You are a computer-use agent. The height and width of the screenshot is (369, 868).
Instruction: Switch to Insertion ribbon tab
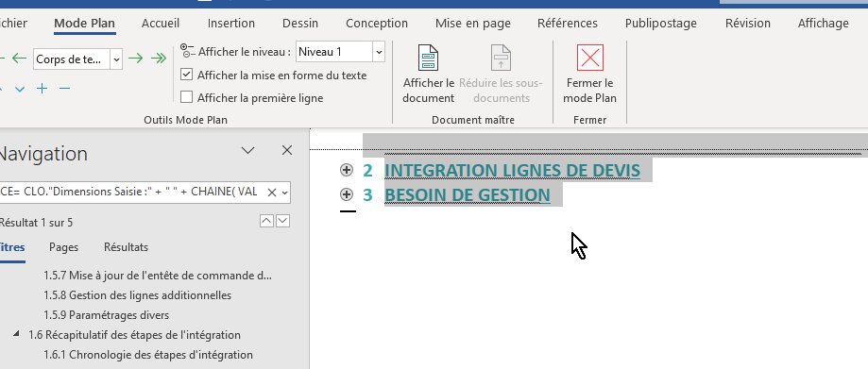[231, 24]
